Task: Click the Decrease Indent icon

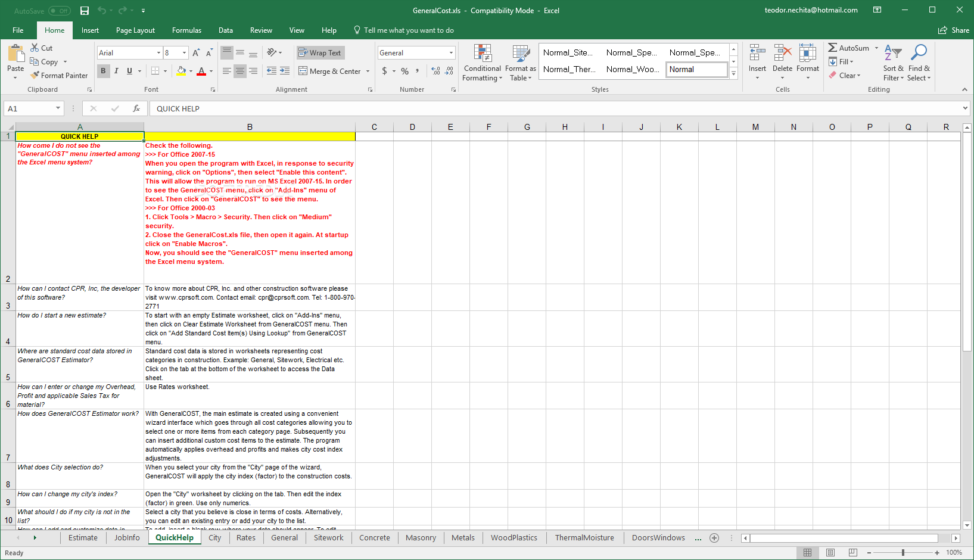Action: point(272,71)
